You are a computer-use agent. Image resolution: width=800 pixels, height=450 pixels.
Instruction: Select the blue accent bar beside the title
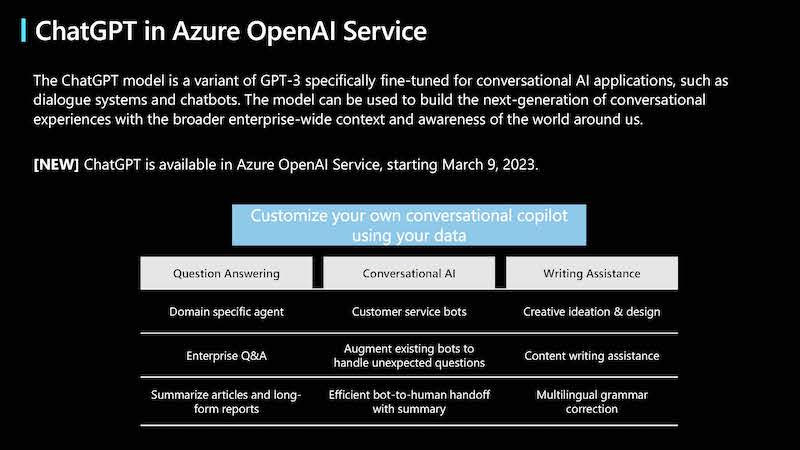click(23, 30)
